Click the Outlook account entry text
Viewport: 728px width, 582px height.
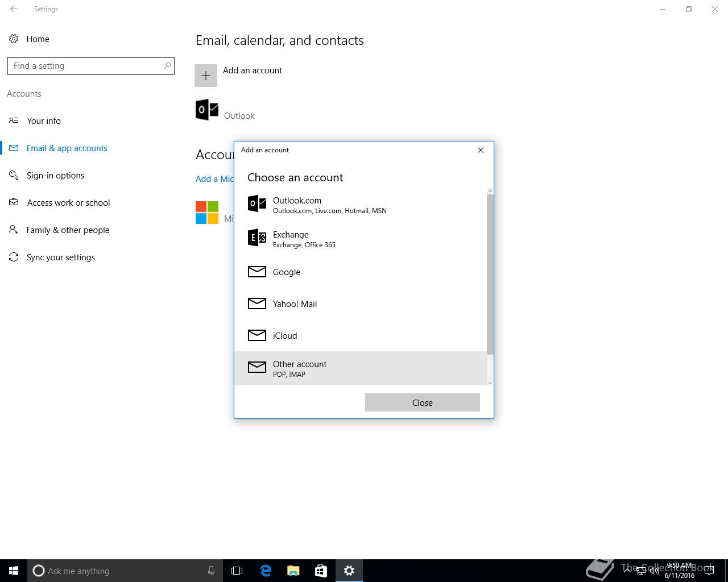[239, 116]
